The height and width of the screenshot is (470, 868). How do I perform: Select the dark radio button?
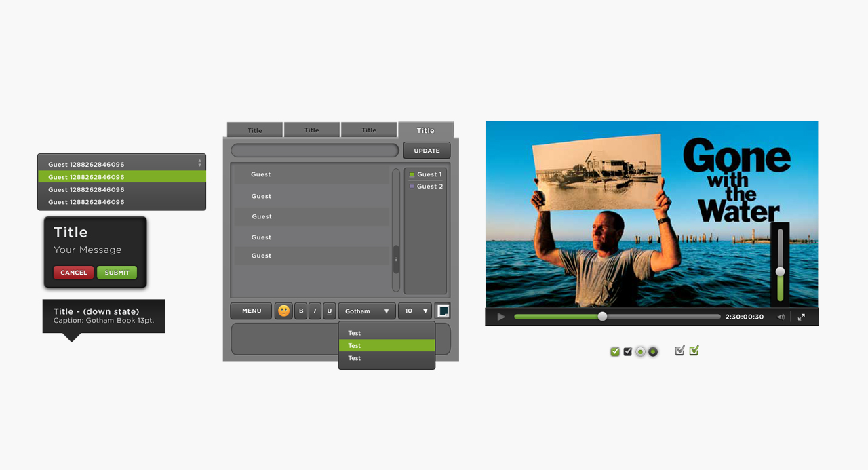tap(653, 351)
